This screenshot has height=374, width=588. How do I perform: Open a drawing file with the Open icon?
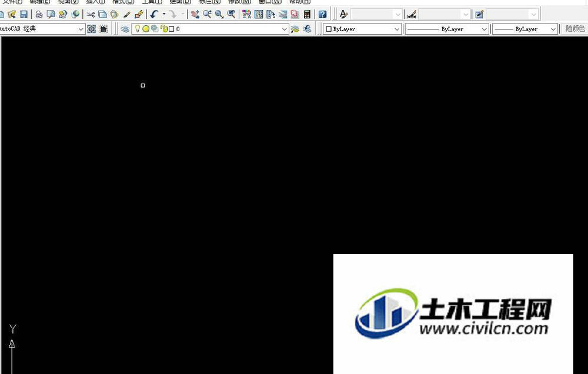pos(12,15)
